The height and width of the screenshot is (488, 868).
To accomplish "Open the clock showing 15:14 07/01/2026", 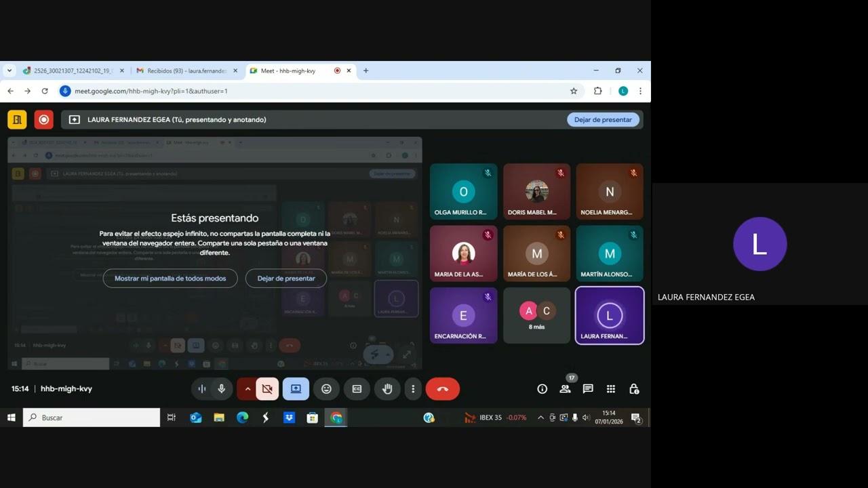I will (609, 418).
